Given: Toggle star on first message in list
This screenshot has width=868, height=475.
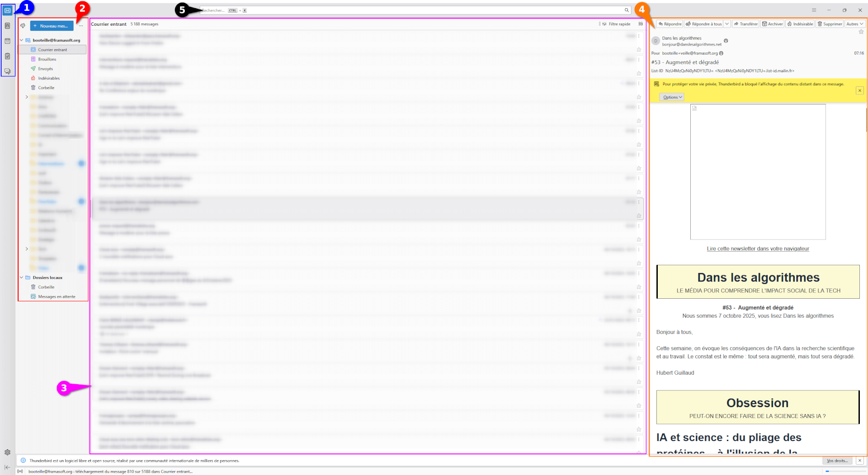Looking at the screenshot, I should 639,50.
